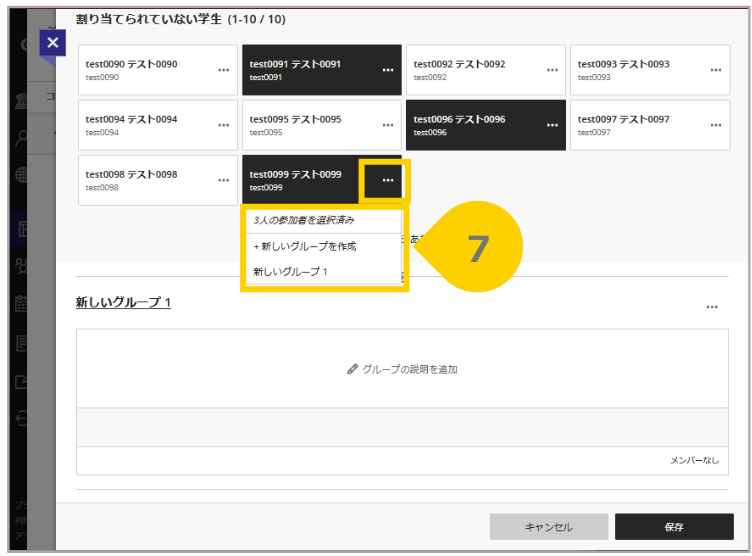Open the grades icon in left sidebar
Viewport: 752px width, 556px height.
pos(21,382)
